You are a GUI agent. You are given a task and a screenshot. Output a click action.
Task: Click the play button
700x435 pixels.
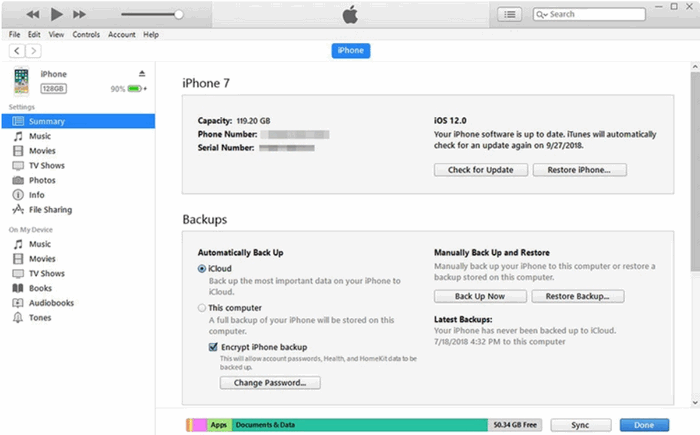click(56, 14)
